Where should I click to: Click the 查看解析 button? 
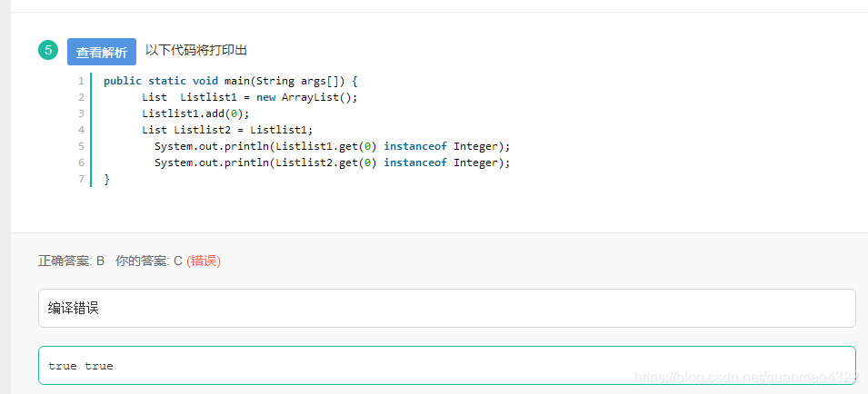[x=102, y=52]
